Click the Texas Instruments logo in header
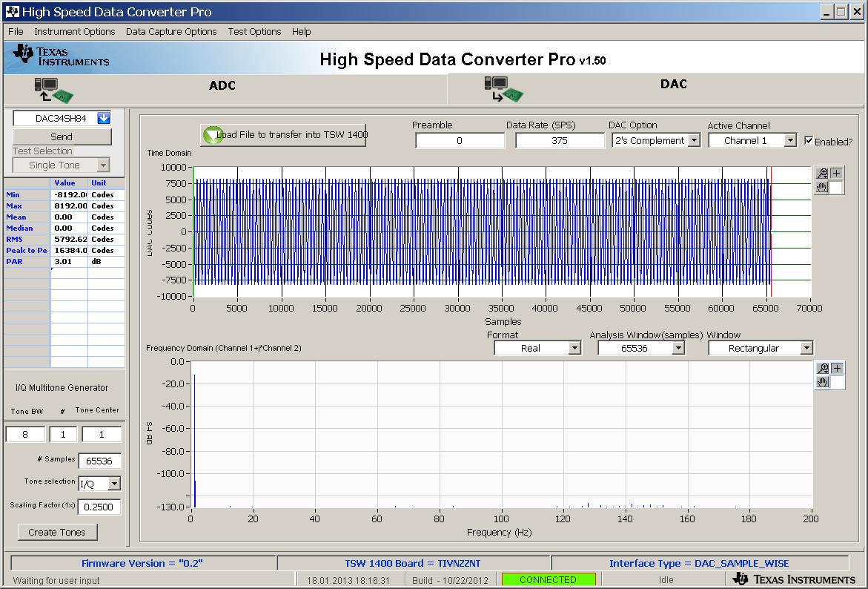The height and width of the screenshot is (589, 868). [x=61, y=56]
